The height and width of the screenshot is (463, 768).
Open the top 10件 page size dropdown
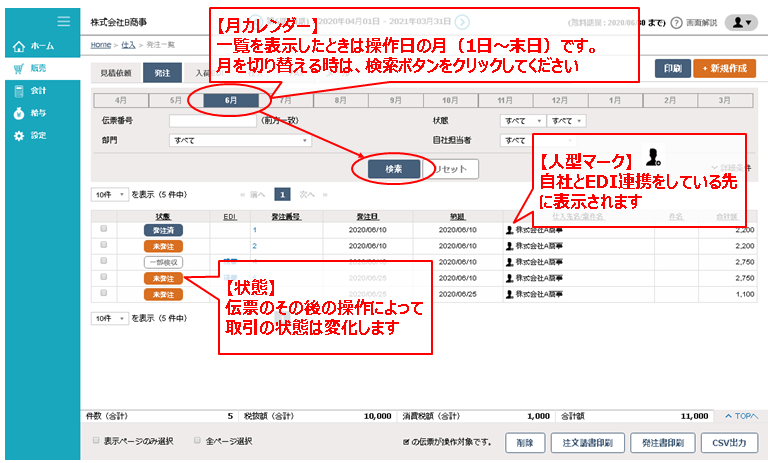pos(109,194)
